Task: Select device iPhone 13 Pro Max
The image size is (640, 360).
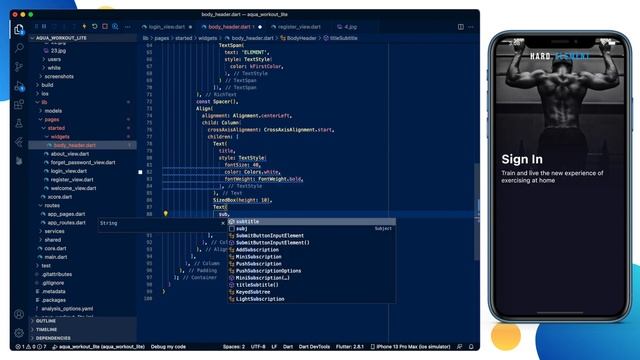Action: (x=410, y=347)
